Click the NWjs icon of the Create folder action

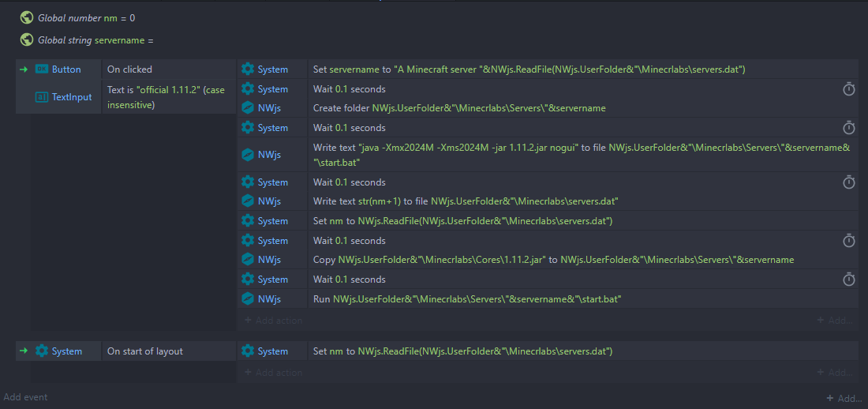(248, 108)
